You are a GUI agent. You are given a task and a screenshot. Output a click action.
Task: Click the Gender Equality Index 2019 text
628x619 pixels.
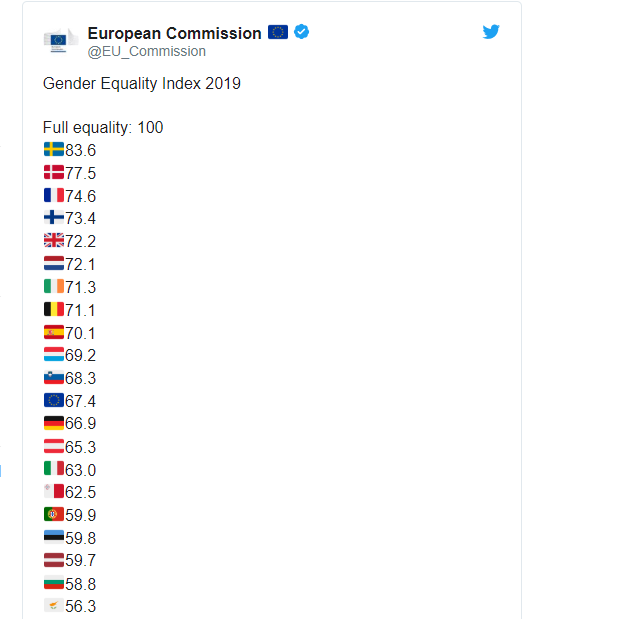[x=142, y=83]
